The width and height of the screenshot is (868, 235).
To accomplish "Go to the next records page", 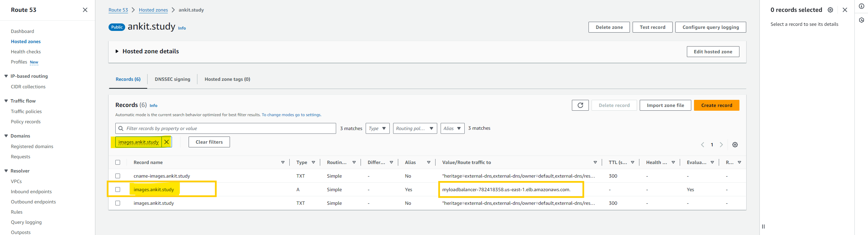I will coord(721,145).
